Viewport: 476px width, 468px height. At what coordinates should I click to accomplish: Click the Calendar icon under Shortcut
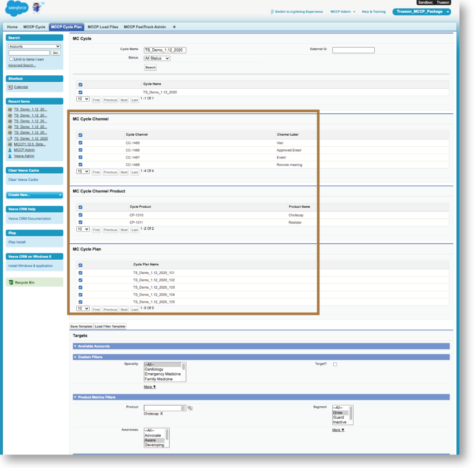pos(10,87)
